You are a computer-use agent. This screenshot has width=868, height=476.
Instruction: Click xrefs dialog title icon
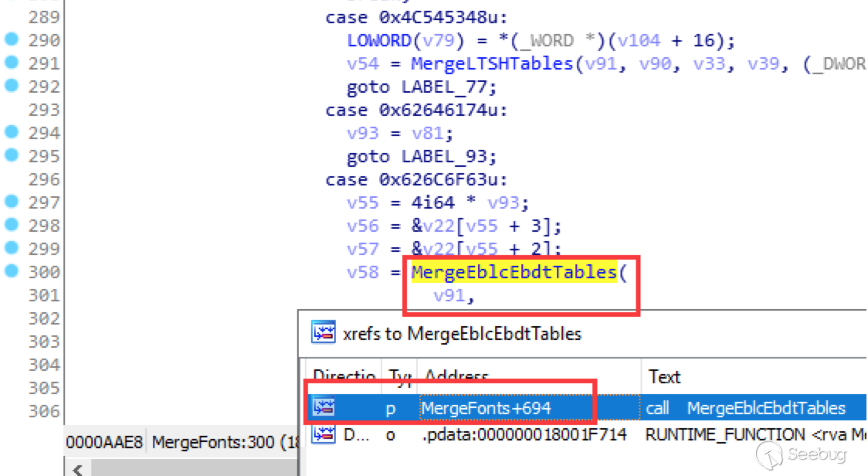point(323,332)
